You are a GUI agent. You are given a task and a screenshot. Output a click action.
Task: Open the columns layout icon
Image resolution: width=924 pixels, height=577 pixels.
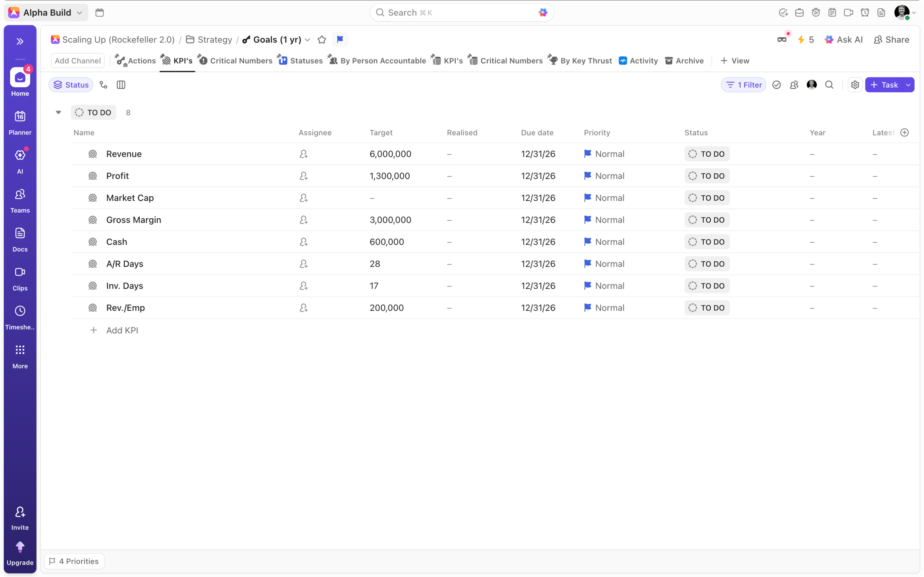tap(121, 85)
